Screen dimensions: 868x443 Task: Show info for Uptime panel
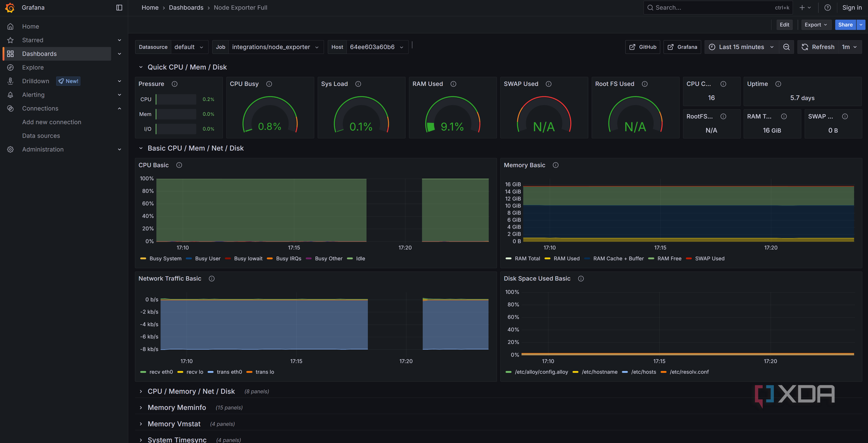pos(778,84)
